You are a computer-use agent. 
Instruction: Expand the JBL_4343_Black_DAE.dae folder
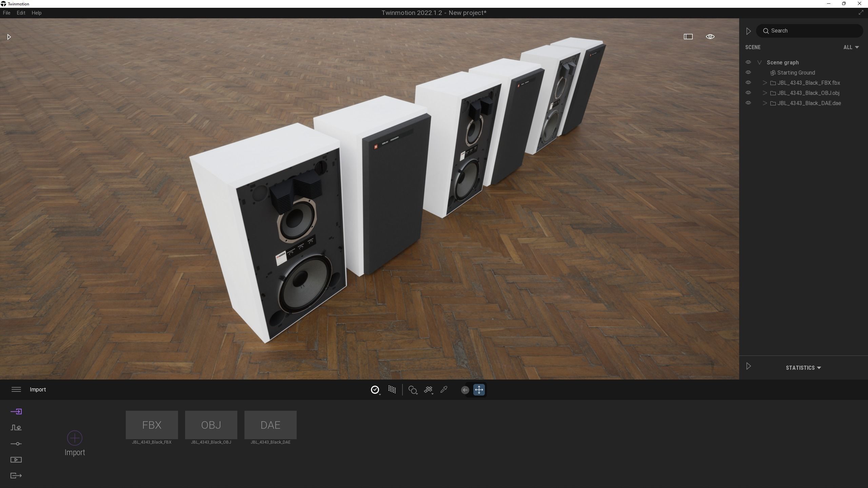tap(765, 103)
